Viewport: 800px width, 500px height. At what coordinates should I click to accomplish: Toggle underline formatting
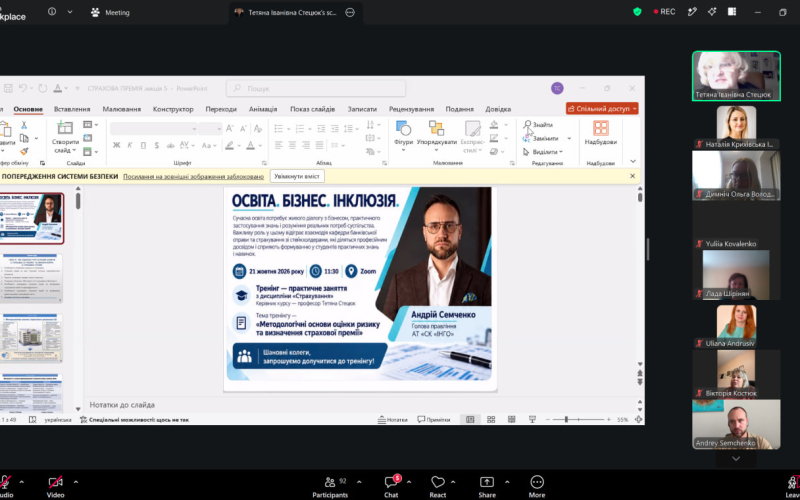[x=143, y=145]
